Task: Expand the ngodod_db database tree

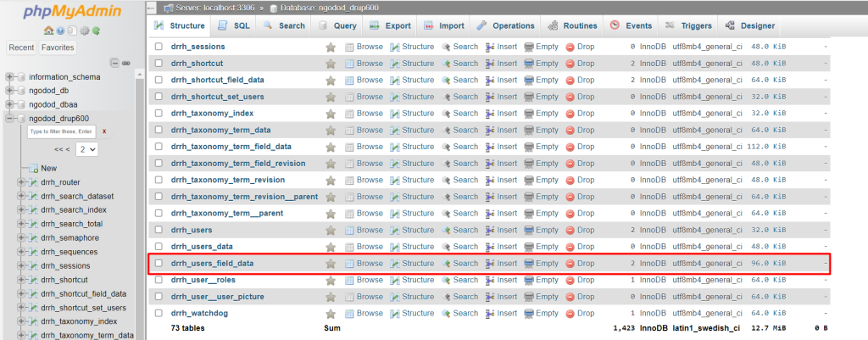Action: click(9, 91)
